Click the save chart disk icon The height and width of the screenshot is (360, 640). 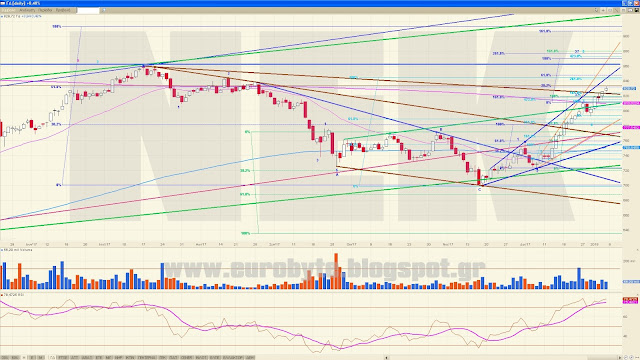point(636,10)
